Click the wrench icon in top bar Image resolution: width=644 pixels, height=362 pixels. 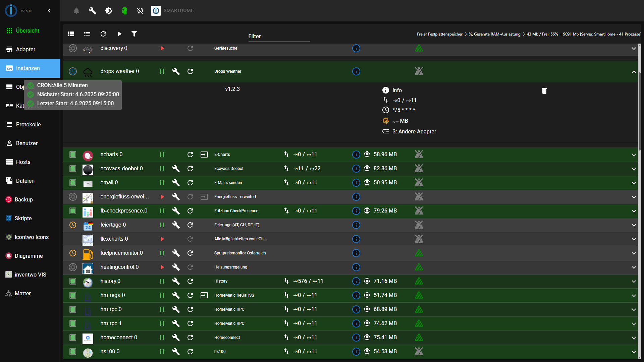click(92, 11)
